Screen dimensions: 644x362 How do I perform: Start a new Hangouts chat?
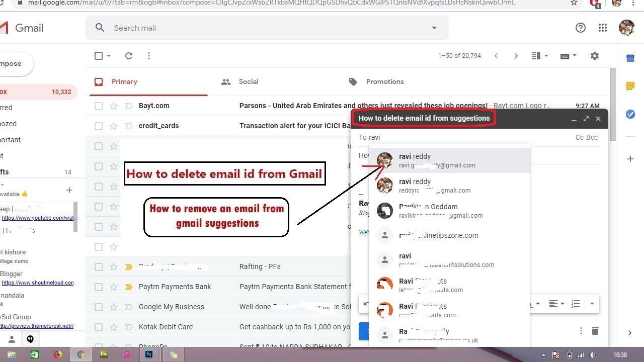pyautogui.click(x=69, y=190)
